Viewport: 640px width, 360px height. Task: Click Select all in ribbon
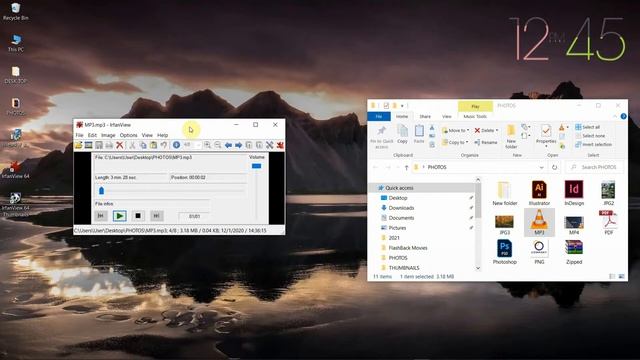pos(588,127)
